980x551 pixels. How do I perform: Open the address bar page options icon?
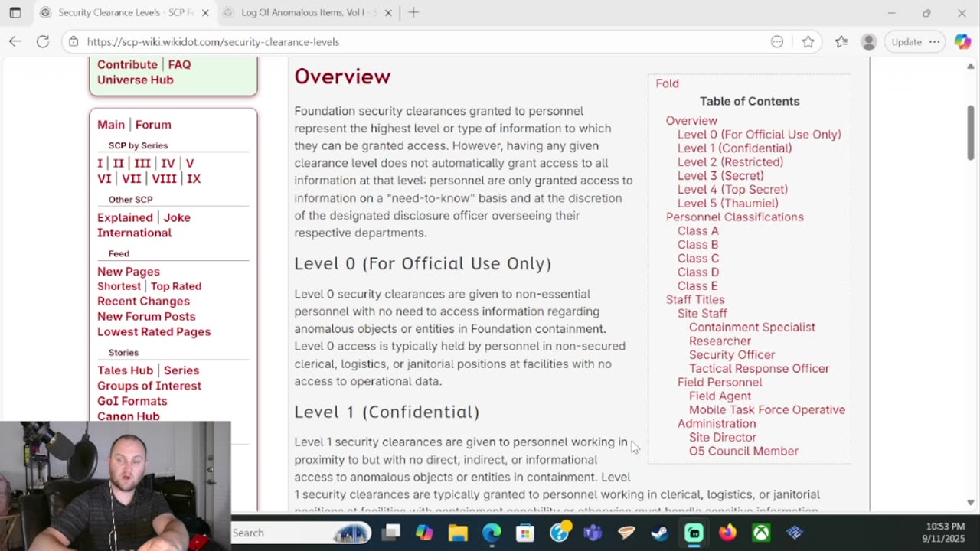pos(777,42)
